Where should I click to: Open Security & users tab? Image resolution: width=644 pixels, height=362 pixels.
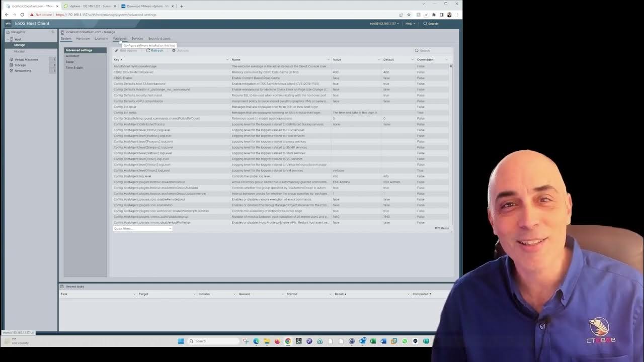[159, 38]
